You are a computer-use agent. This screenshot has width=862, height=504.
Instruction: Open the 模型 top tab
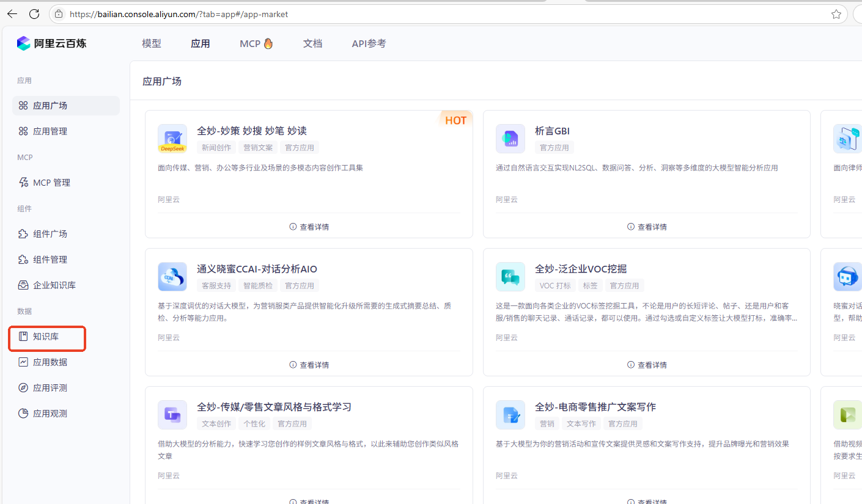[x=152, y=43]
